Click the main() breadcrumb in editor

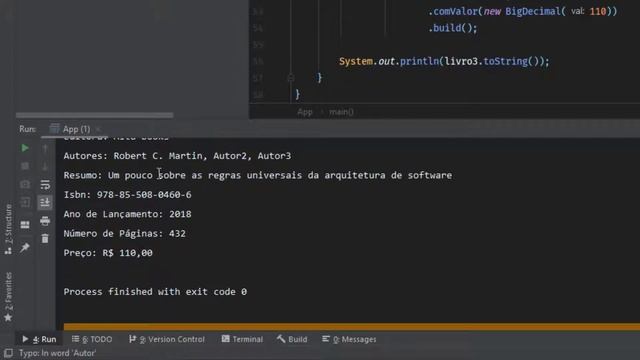341,112
